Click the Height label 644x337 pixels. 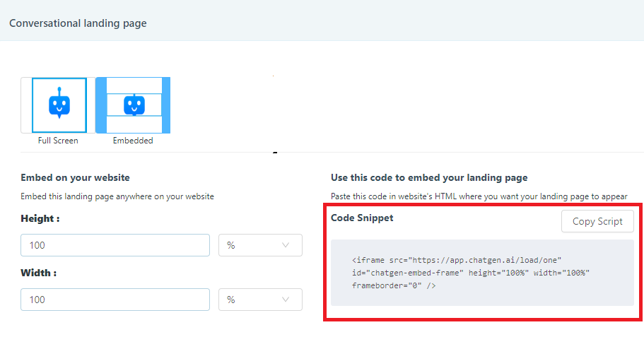pyautogui.click(x=40, y=218)
